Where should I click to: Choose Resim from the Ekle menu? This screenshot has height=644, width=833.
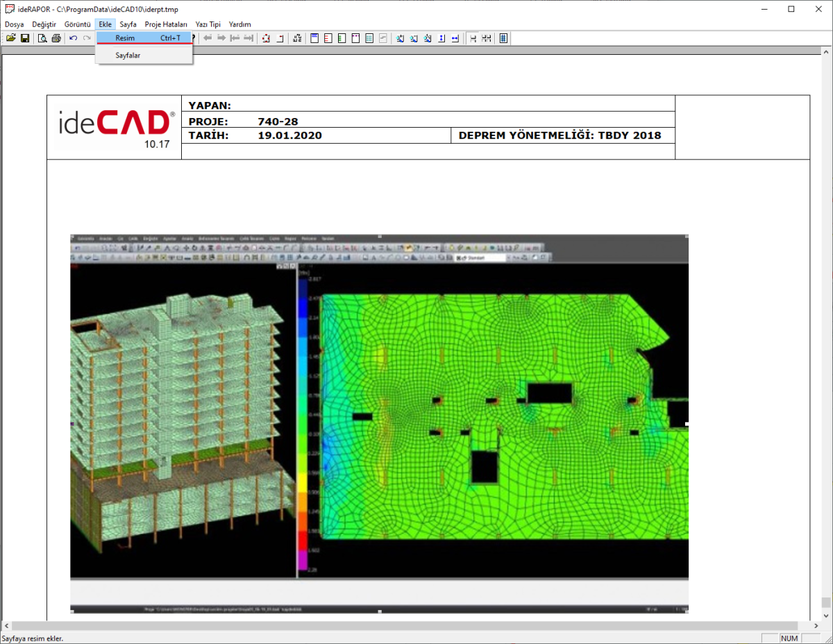pos(126,38)
